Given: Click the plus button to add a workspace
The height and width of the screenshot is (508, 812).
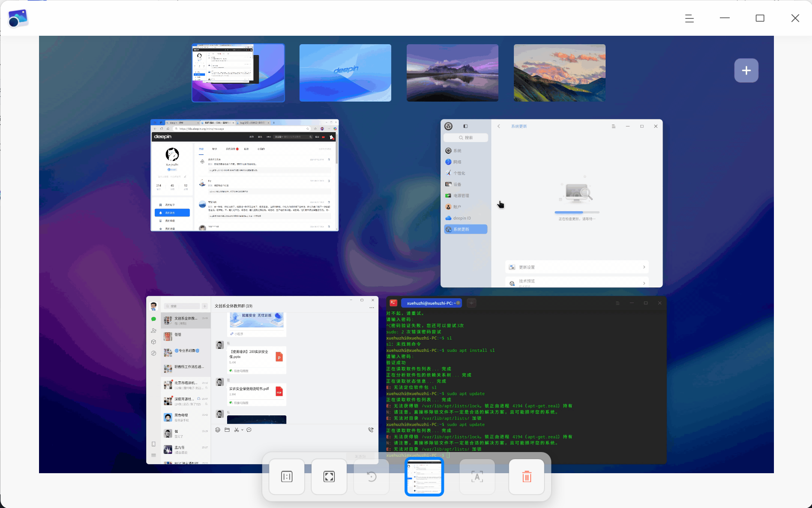Looking at the screenshot, I should pos(746,71).
